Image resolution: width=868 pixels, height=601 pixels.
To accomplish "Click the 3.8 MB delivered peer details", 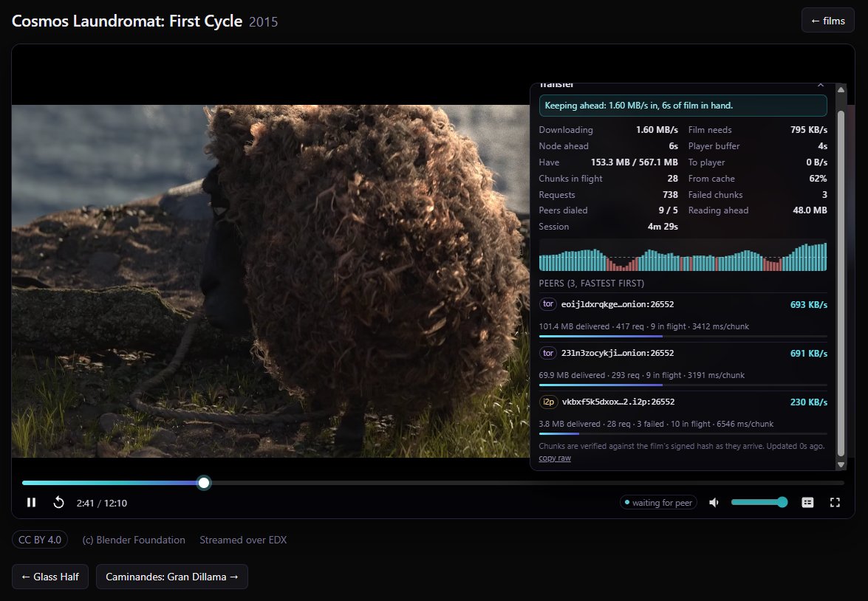I will pyautogui.click(x=656, y=424).
